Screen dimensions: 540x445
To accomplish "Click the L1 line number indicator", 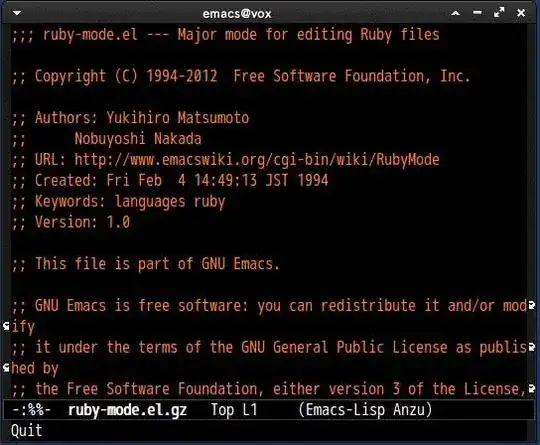I will pyautogui.click(x=250, y=410).
